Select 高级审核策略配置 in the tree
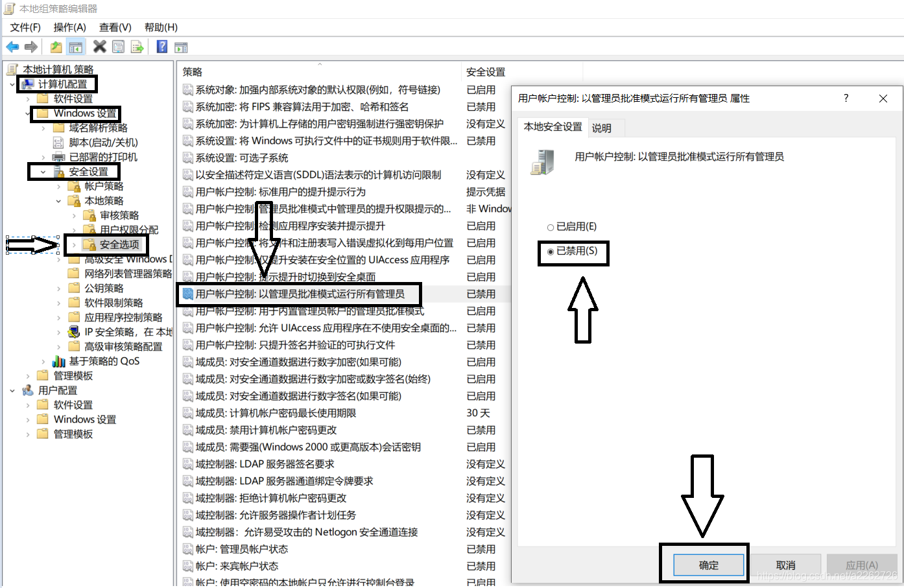The image size is (904, 588). point(123,347)
